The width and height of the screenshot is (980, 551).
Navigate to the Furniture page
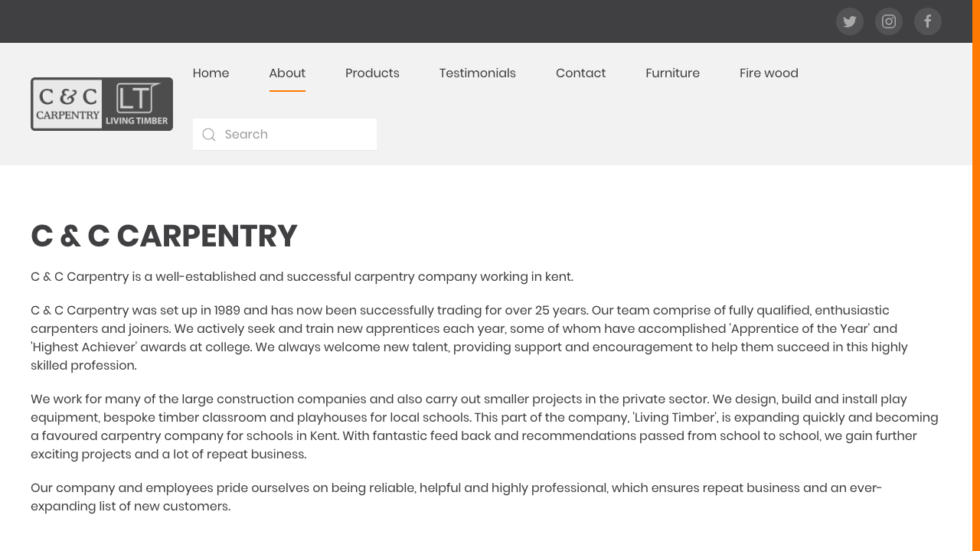click(x=672, y=73)
